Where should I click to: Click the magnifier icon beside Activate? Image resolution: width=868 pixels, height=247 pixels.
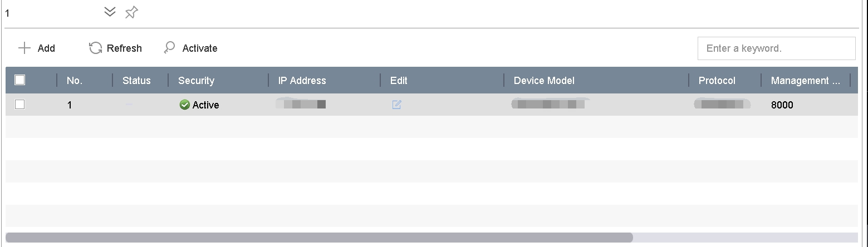click(169, 48)
